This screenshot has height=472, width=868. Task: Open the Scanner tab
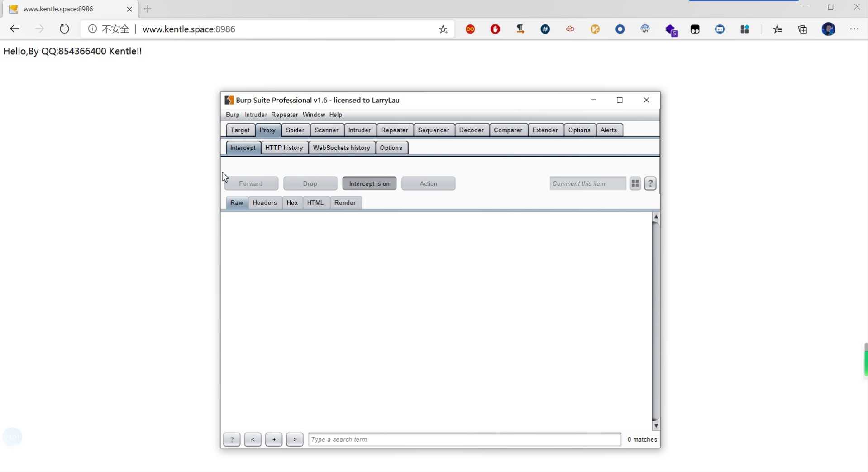tap(326, 130)
